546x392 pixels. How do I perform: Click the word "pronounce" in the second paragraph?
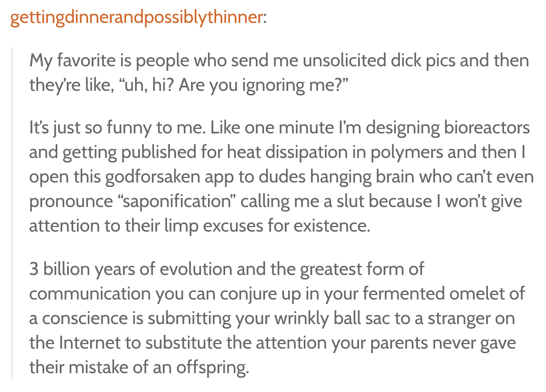[71, 201]
